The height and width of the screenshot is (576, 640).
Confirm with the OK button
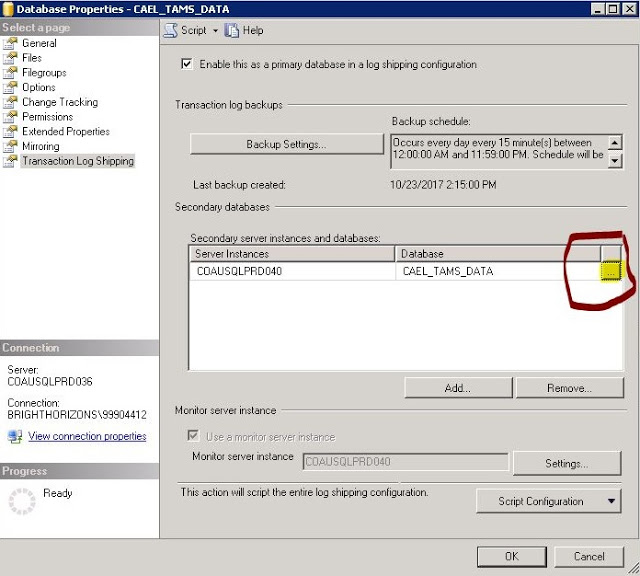(x=511, y=556)
